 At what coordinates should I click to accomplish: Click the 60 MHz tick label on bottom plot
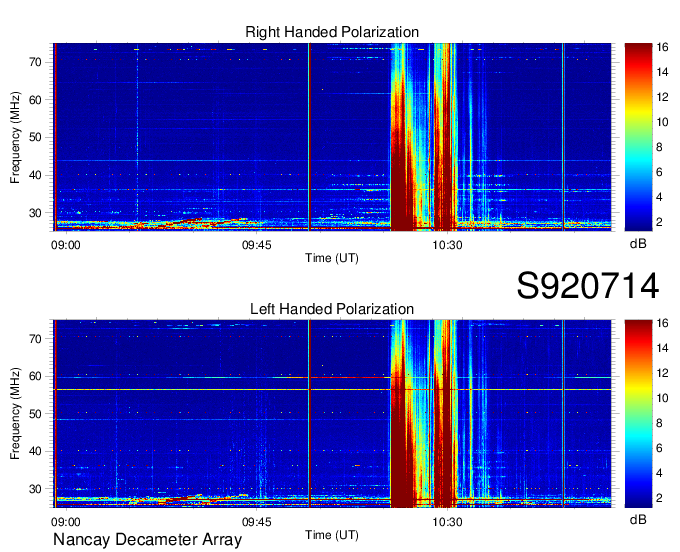click(x=35, y=376)
